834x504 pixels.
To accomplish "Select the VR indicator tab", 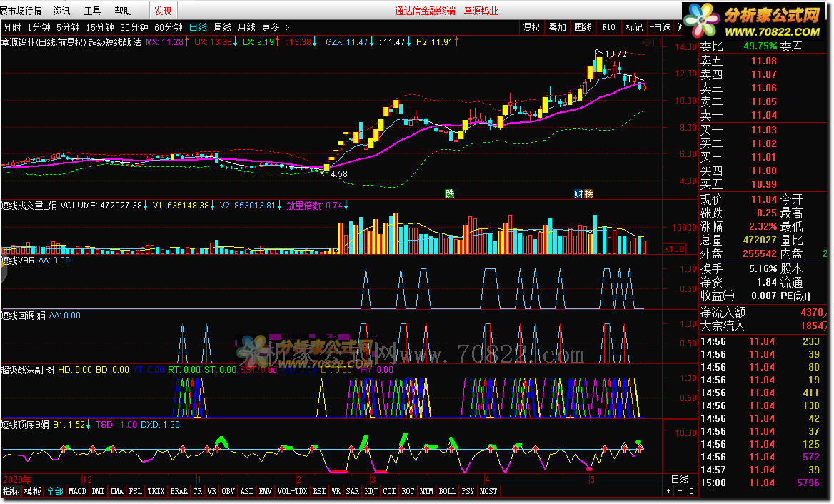I will point(211,491).
